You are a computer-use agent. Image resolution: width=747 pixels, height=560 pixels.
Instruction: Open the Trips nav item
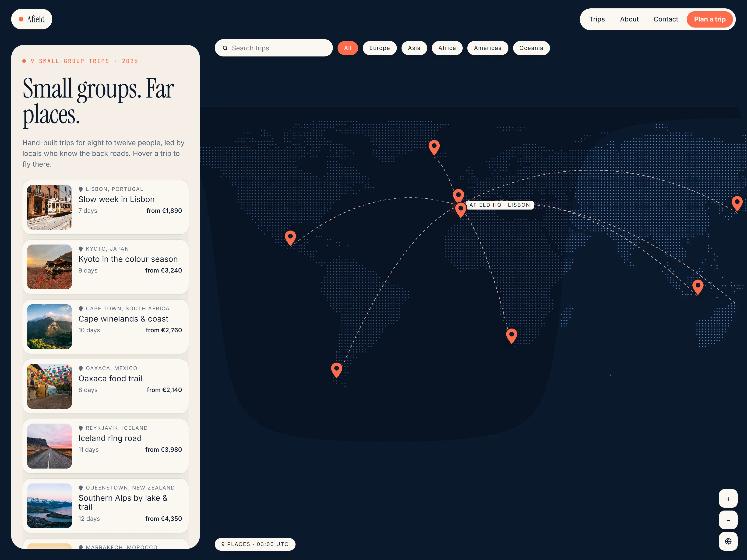click(x=597, y=19)
